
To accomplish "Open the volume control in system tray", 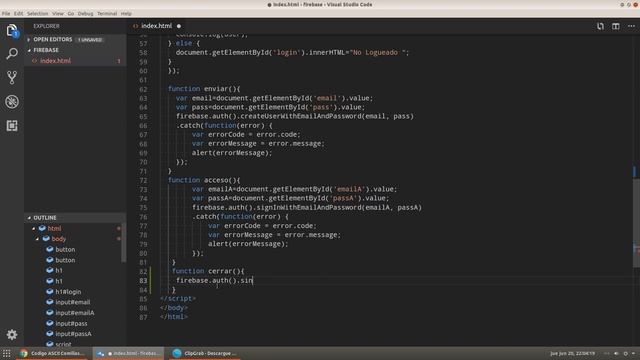I will click(x=616, y=353).
